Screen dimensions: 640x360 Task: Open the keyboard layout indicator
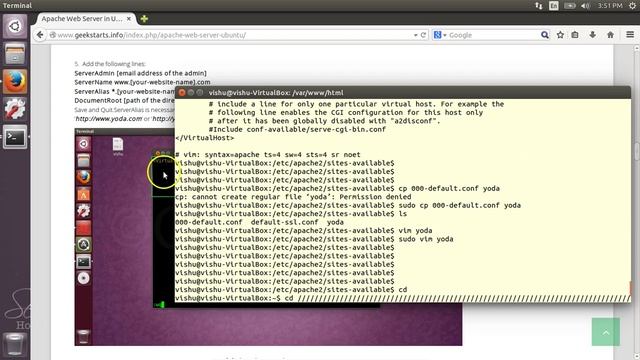pos(553,6)
